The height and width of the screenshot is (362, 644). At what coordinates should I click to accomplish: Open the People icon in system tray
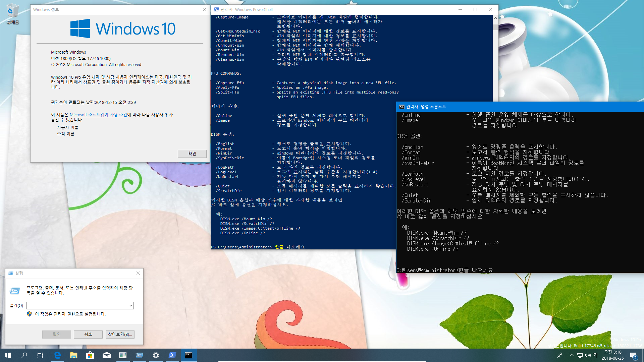click(559, 355)
